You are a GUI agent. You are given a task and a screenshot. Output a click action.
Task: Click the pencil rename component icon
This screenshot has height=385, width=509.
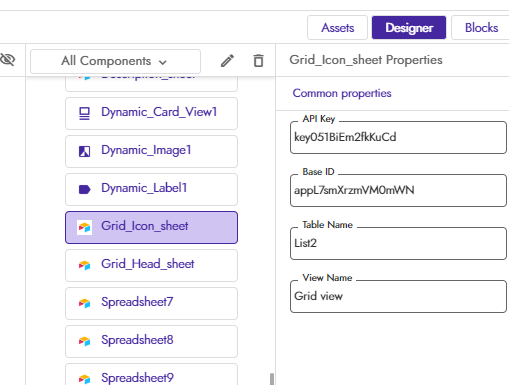227,61
